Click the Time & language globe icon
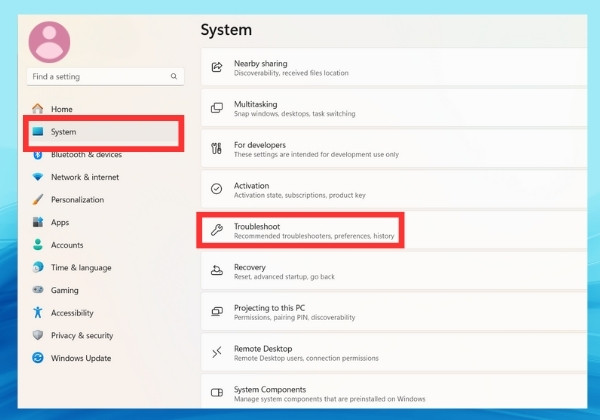Viewport: 600px width, 420px height. coord(38,267)
